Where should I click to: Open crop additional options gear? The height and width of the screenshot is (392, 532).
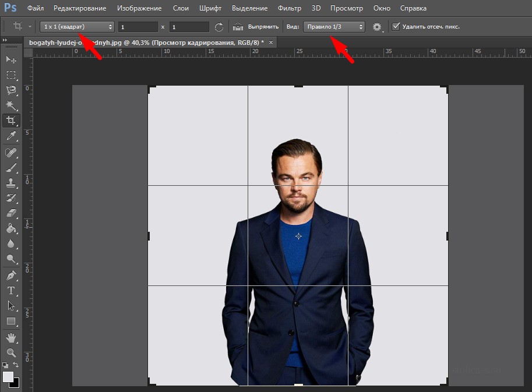[377, 27]
